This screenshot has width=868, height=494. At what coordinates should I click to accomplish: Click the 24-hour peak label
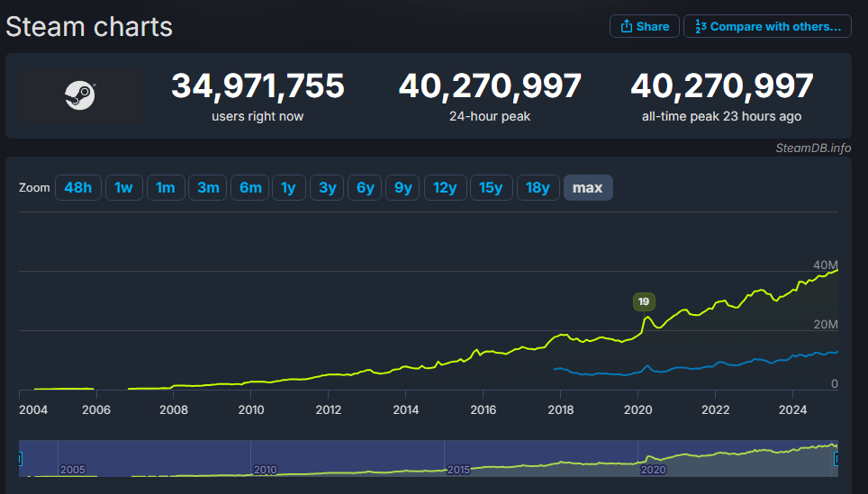[x=490, y=116]
